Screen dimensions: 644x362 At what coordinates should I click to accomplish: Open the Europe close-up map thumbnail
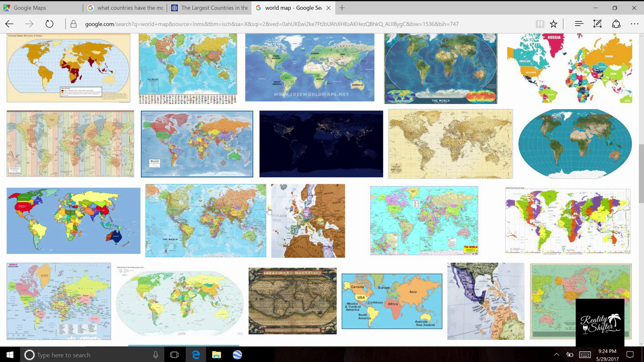[x=308, y=221]
